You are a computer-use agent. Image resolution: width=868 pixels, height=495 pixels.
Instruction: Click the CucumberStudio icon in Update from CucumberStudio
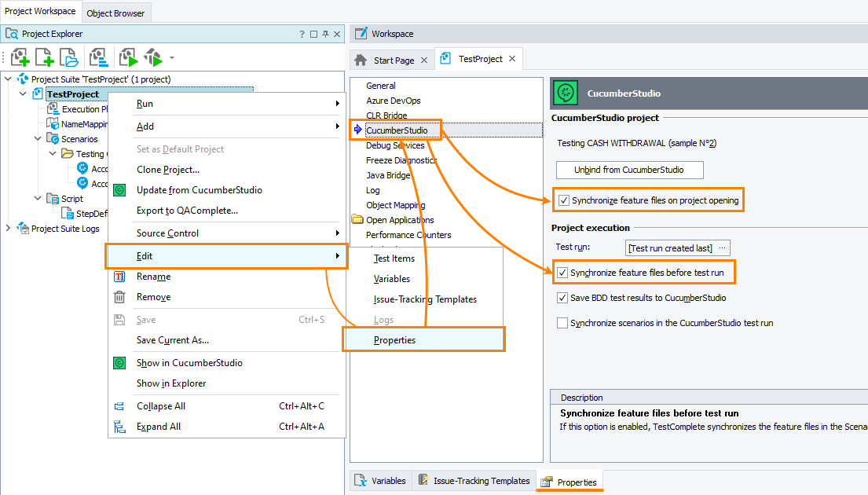point(119,189)
